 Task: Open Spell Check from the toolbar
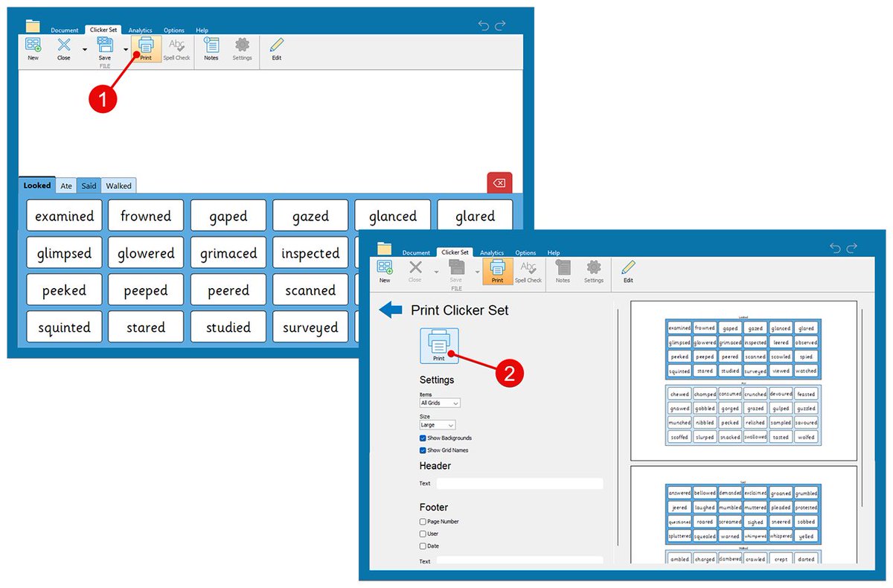point(176,46)
